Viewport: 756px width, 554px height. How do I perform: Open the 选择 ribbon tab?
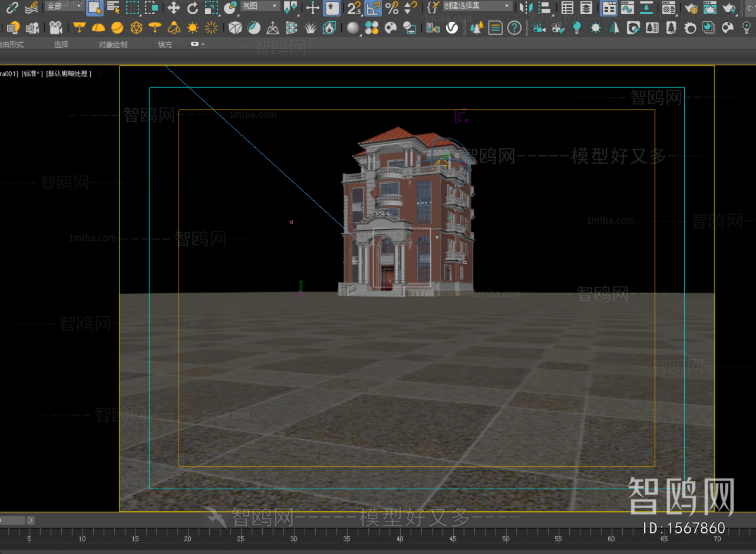coord(61,45)
